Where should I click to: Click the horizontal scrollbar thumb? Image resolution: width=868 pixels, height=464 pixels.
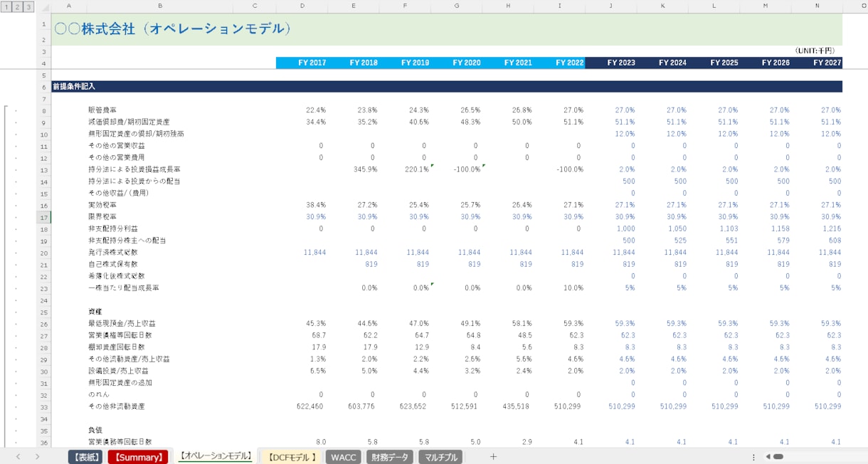tap(778, 457)
